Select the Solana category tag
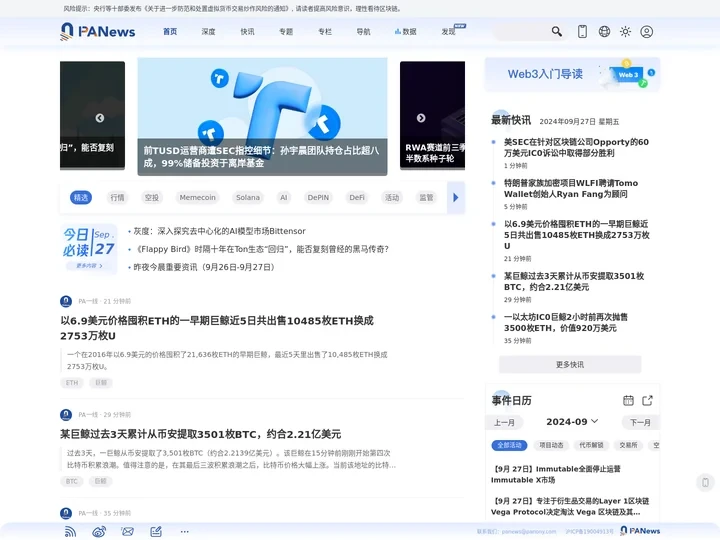 click(x=248, y=197)
